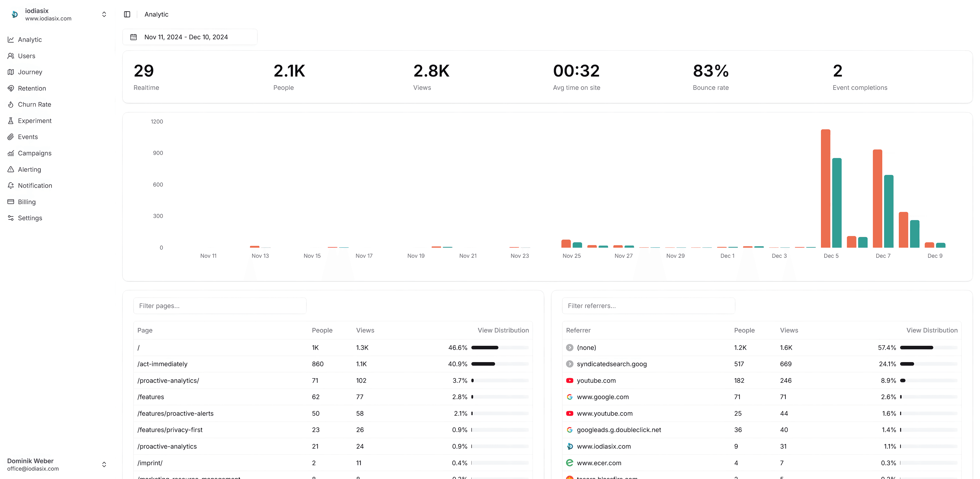
Task: Click the Retention sidebar icon
Action: pyautogui.click(x=11, y=88)
